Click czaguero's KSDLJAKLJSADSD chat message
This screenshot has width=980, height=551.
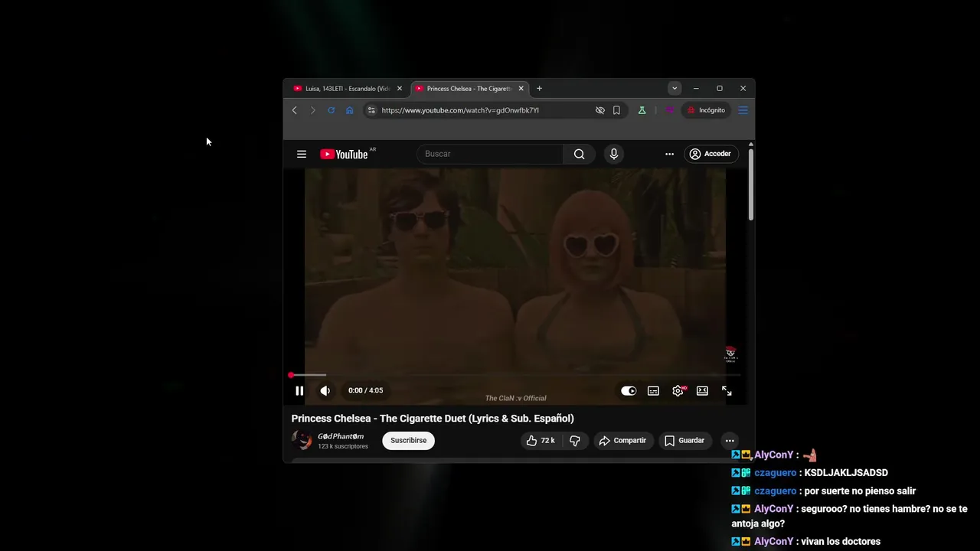tap(846, 473)
